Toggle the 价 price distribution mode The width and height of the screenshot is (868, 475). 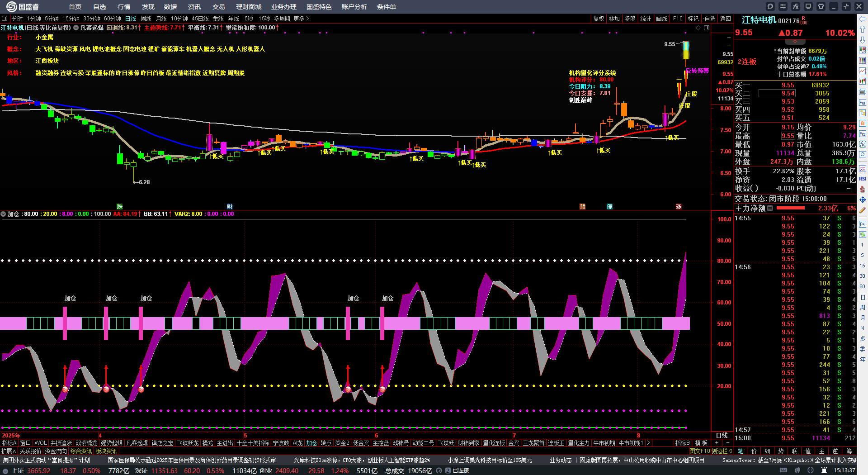(x=754, y=451)
